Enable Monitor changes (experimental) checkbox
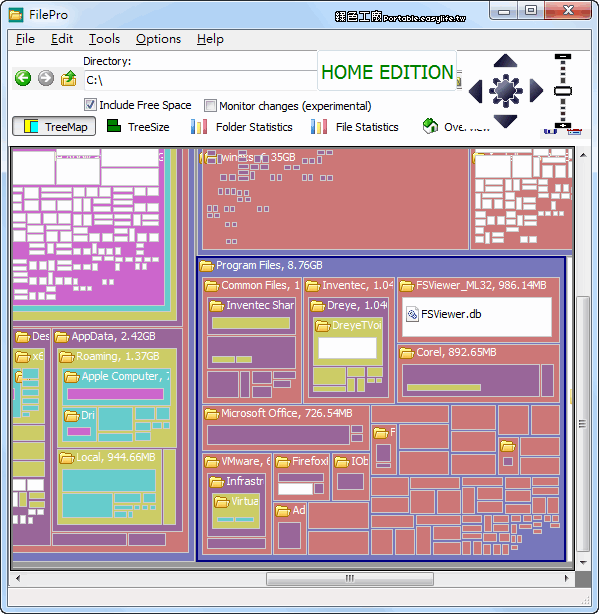599x614 pixels. point(210,105)
